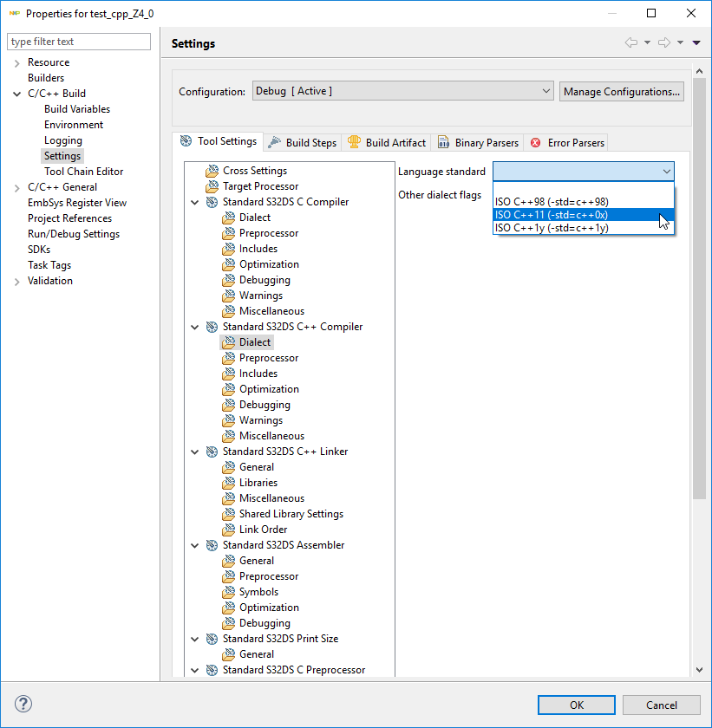The height and width of the screenshot is (728, 712).
Task: Click the type filter text field
Action: (x=79, y=42)
